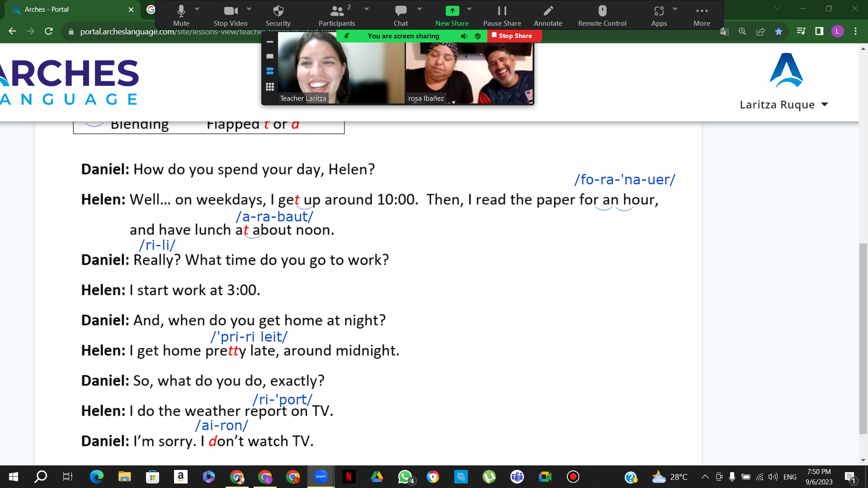The height and width of the screenshot is (488, 868).
Task: Click the Arches Language logo
Action: click(x=69, y=82)
